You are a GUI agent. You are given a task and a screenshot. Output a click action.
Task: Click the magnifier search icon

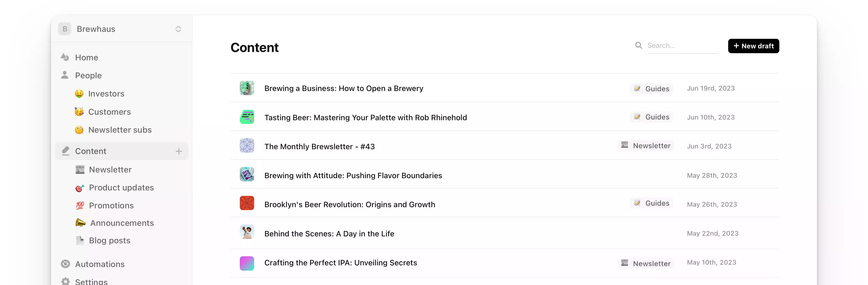click(639, 46)
